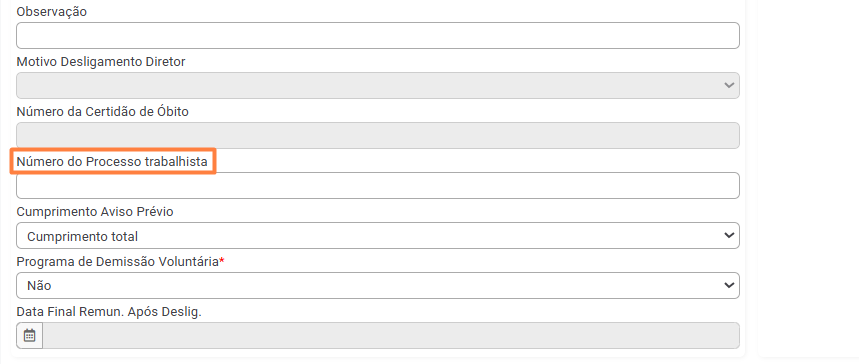Click the highlighted Número do Processo trabalhista label
Image resolution: width=859 pixels, height=364 pixels.
click(112, 162)
